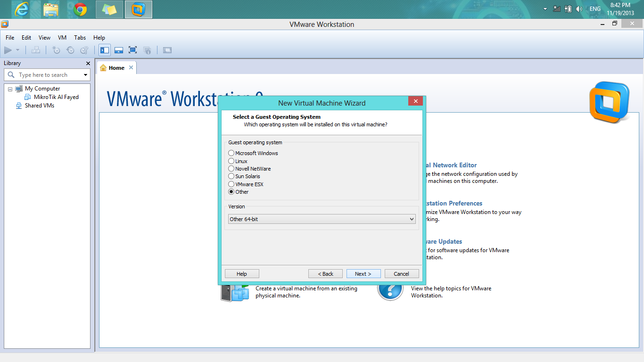Open the Snapshot Manager toolbar icon
This screenshot has height=362, width=644.
coord(84,50)
